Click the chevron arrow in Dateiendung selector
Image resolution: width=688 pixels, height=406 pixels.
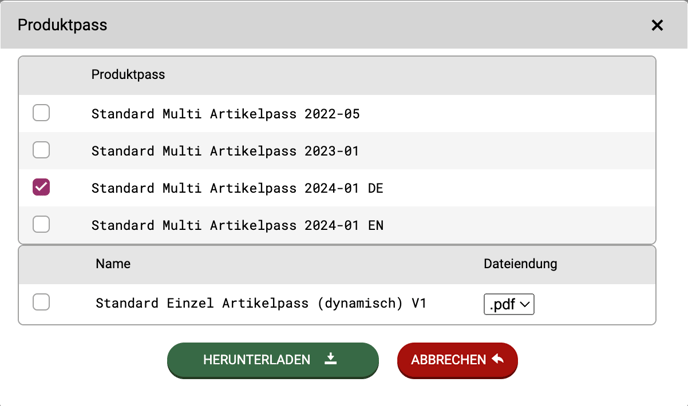click(525, 304)
